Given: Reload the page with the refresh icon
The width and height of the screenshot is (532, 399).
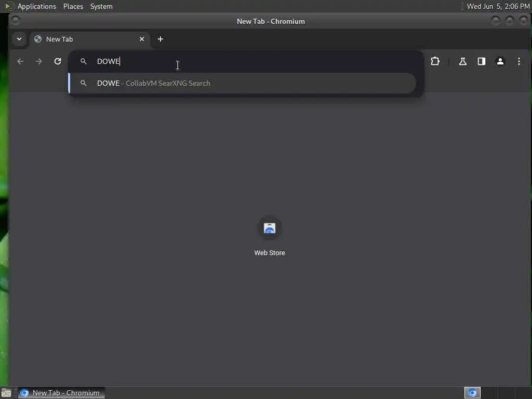Looking at the screenshot, I should coord(58,61).
